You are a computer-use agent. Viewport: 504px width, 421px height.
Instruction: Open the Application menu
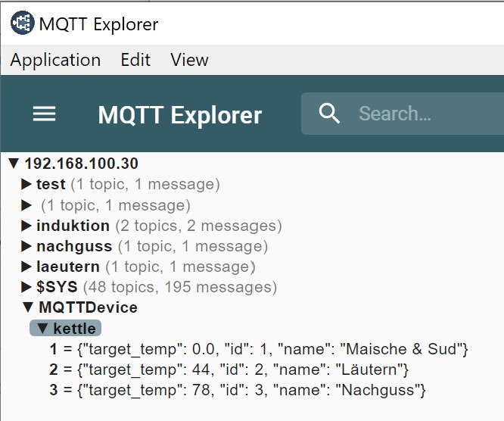tap(55, 60)
